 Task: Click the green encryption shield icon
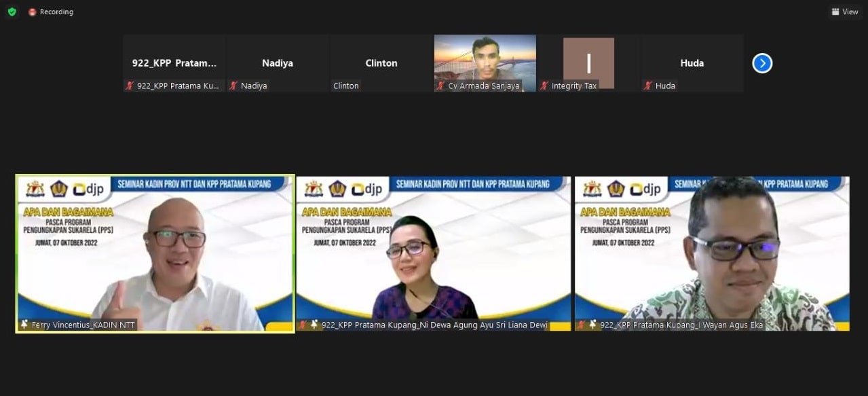click(12, 12)
